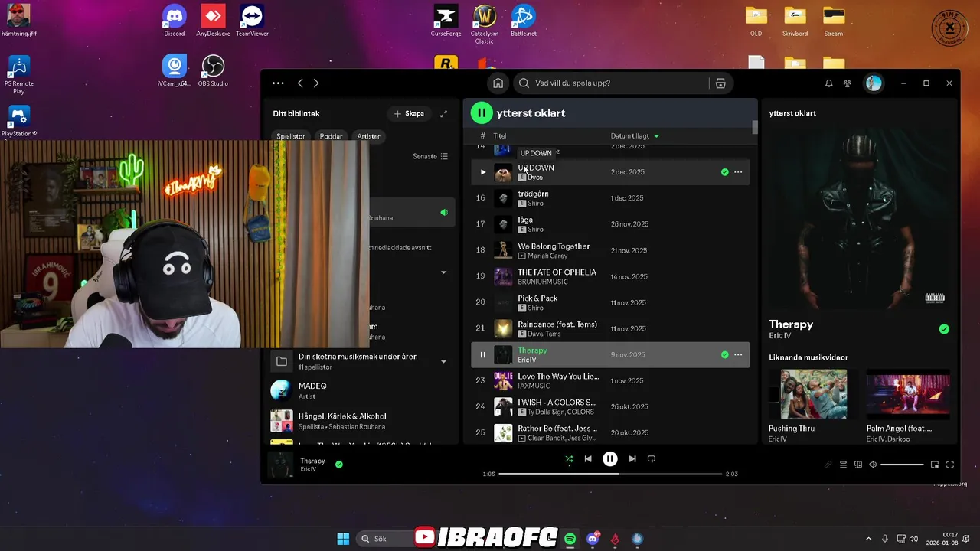Open the miniplayer icon
Viewport: 980px width, 551px height.
click(935, 465)
